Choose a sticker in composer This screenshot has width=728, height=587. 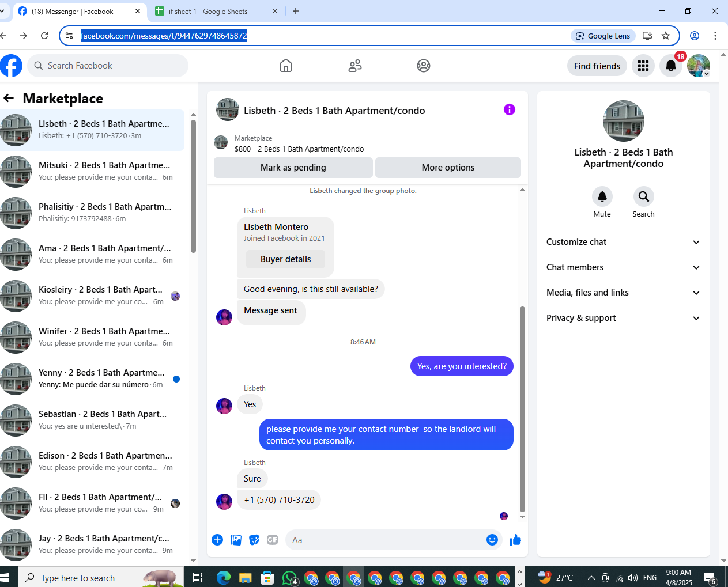coord(254,540)
